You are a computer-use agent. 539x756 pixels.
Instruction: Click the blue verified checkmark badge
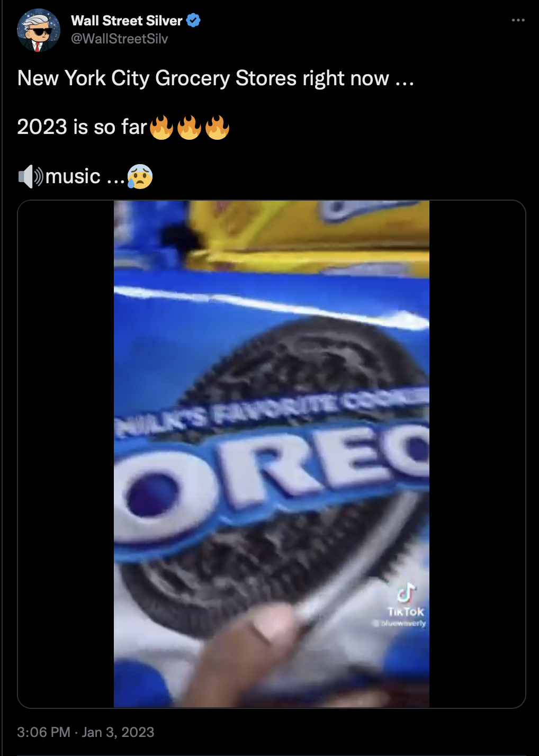pyautogui.click(x=193, y=21)
